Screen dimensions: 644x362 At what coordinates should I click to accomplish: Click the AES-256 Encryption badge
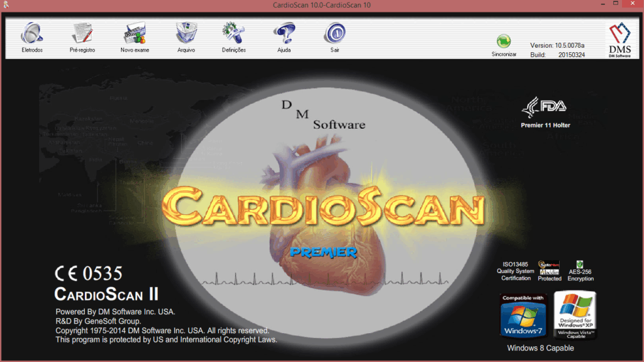coord(580,271)
